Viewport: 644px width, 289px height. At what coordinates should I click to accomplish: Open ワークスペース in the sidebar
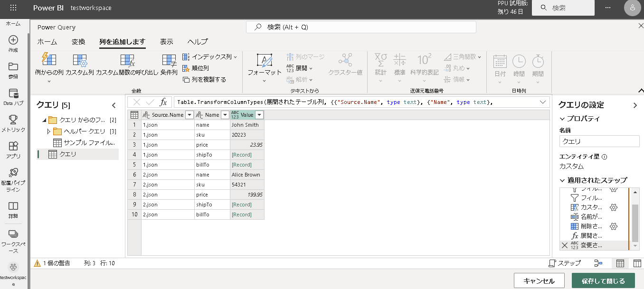pyautogui.click(x=13, y=239)
